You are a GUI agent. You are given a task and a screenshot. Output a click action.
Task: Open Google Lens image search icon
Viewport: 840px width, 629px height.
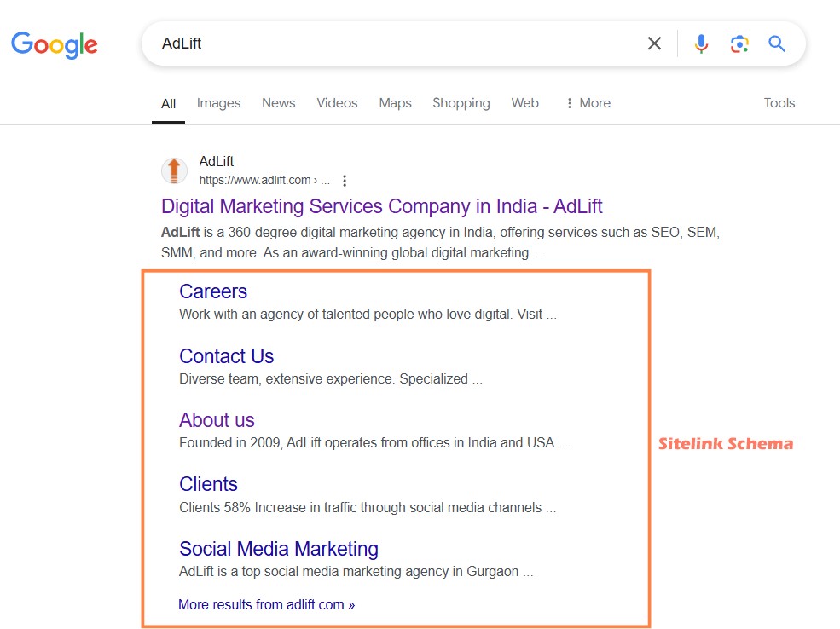739,44
